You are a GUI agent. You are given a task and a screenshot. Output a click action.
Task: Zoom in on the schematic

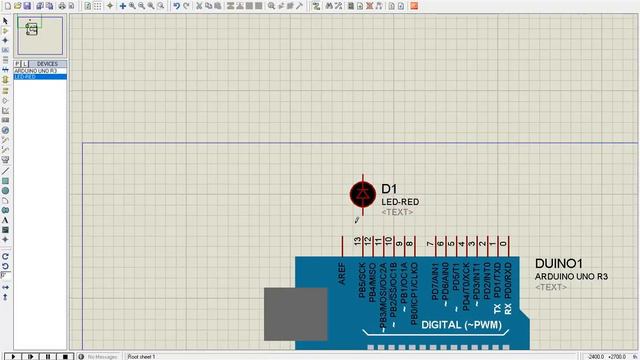tap(132, 6)
